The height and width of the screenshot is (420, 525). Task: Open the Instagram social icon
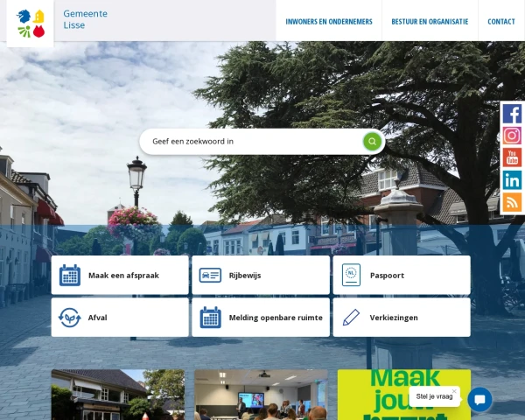pyautogui.click(x=512, y=136)
